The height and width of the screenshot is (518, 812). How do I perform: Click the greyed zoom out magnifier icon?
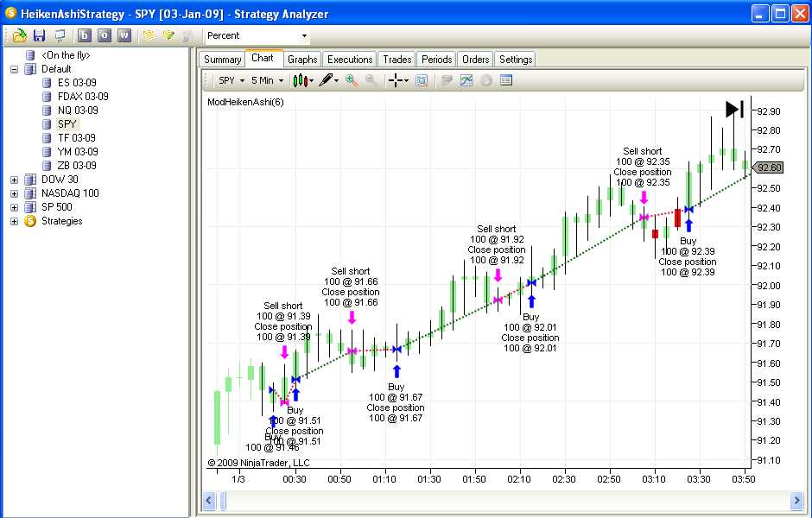[371, 80]
